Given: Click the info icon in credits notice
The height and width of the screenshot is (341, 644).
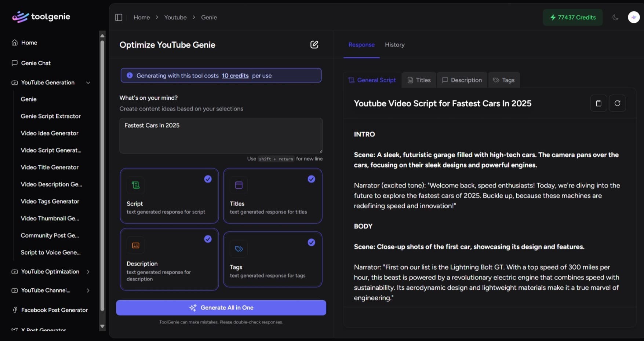Looking at the screenshot, I should tap(130, 76).
